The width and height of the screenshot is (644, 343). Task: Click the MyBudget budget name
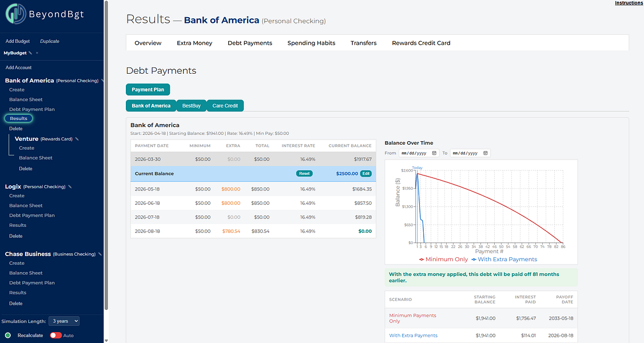15,53
